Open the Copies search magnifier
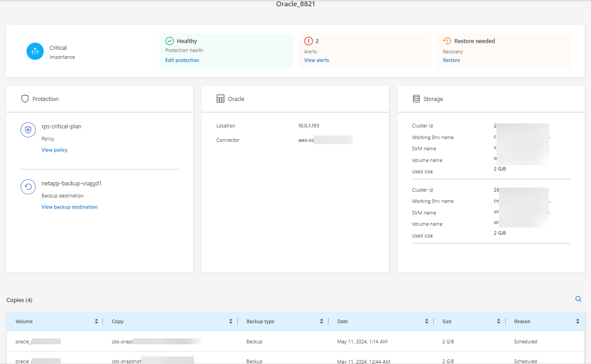Image resolution: width=591 pixels, height=364 pixels. pyautogui.click(x=578, y=299)
